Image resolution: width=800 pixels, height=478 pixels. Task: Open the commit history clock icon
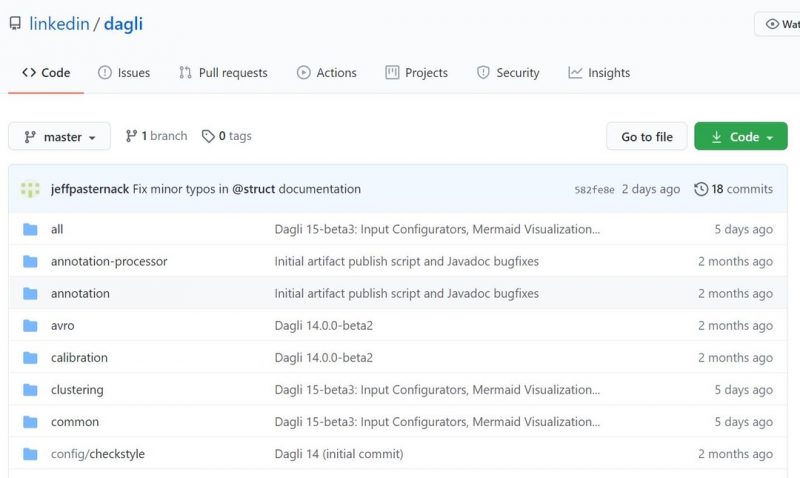(x=701, y=189)
